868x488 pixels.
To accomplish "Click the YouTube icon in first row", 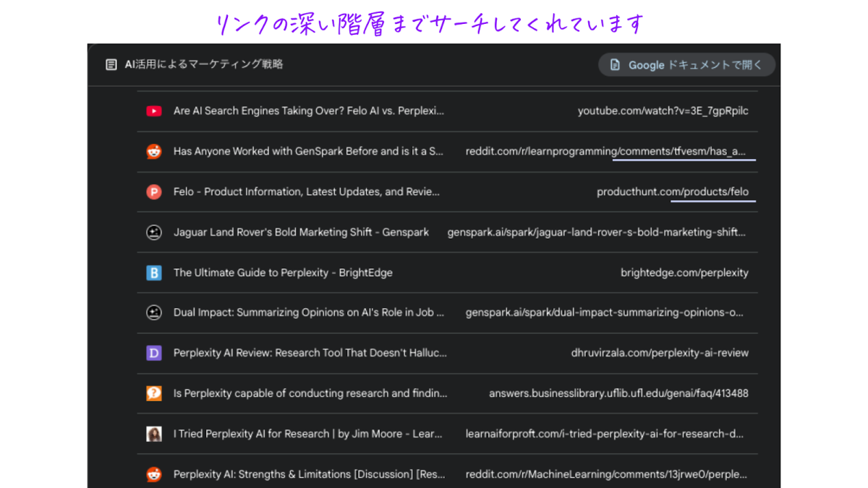I will (x=154, y=111).
